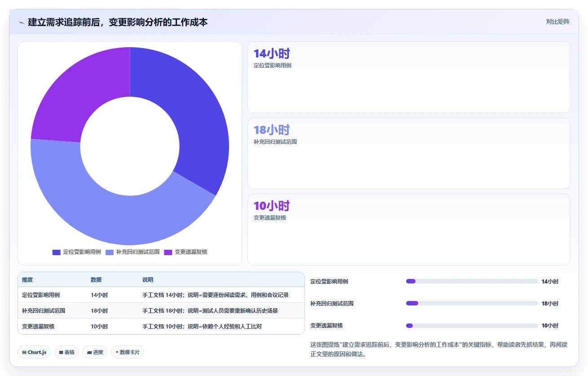Select table cell 补充回归测试范围
This screenshot has height=376, width=588.
(44, 311)
